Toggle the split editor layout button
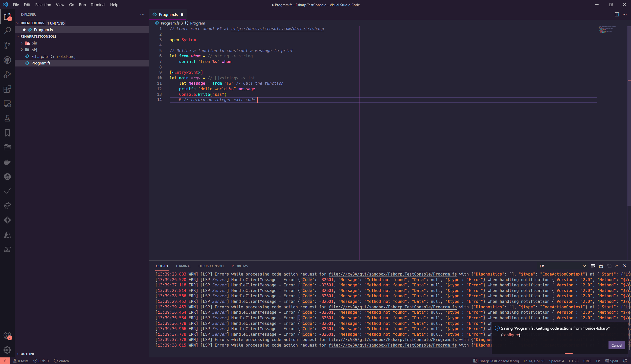The image size is (631, 364). point(617,14)
